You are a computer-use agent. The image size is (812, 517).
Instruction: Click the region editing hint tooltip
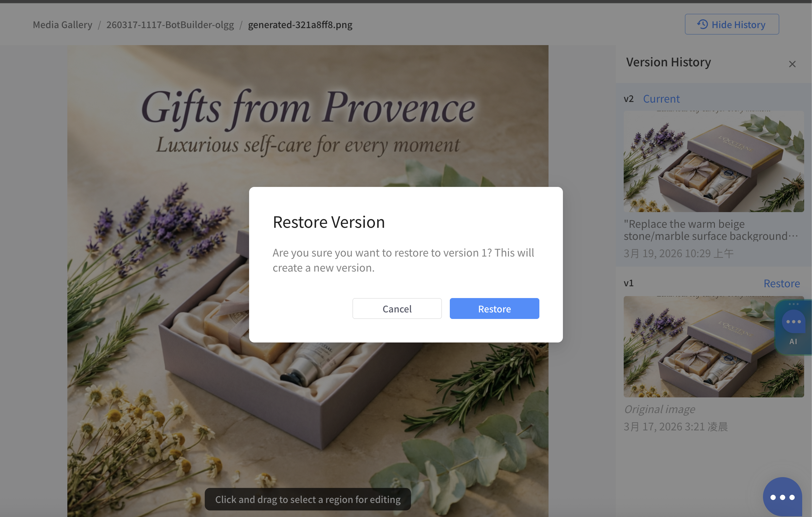pyautogui.click(x=308, y=499)
